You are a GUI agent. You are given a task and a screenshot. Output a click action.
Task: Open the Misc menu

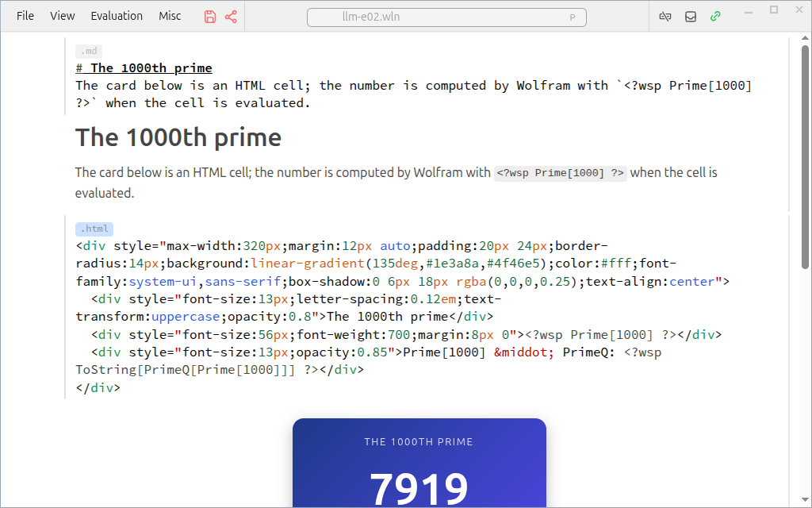pos(170,16)
